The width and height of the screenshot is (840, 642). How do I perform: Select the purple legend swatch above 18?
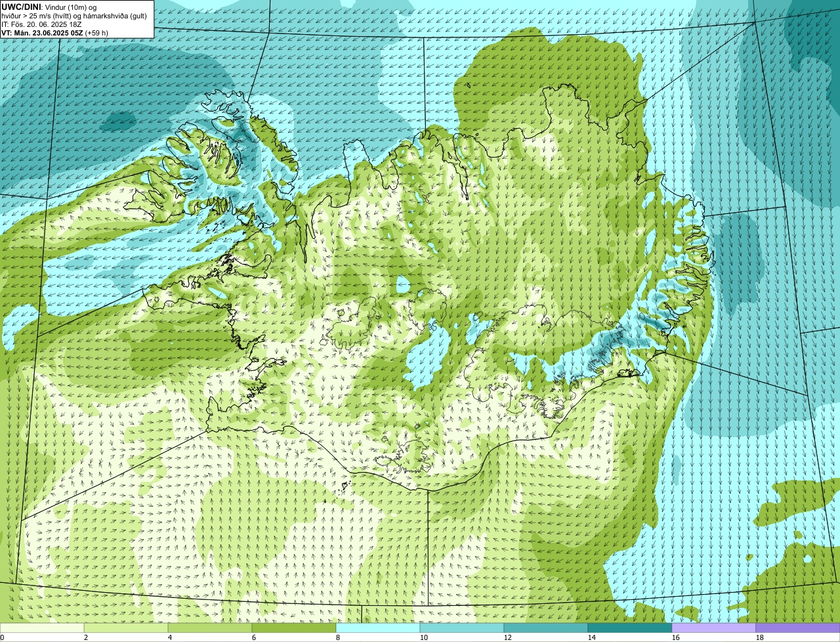click(798, 628)
